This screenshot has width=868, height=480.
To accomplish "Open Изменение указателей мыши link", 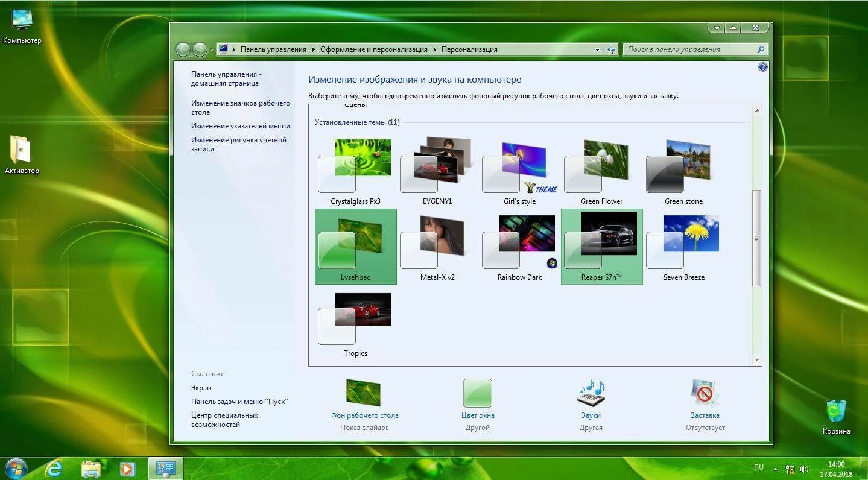I will coord(241,126).
